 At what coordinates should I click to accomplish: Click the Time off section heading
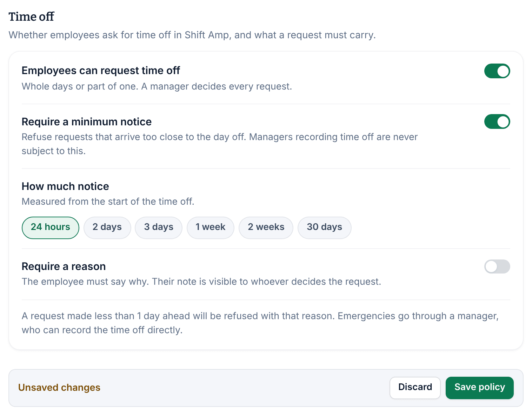pyautogui.click(x=32, y=17)
